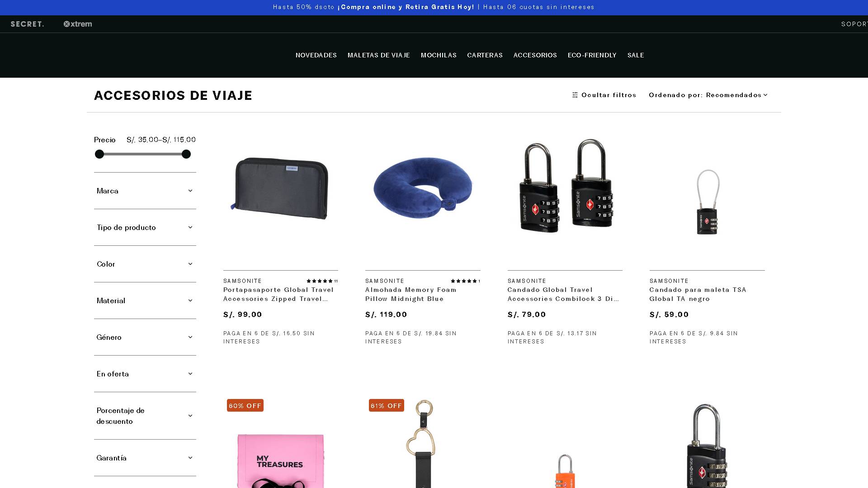Click the filter sliders icon beside Ocultar filtros
Screen dimensions: 868x488
coord(575,95)
